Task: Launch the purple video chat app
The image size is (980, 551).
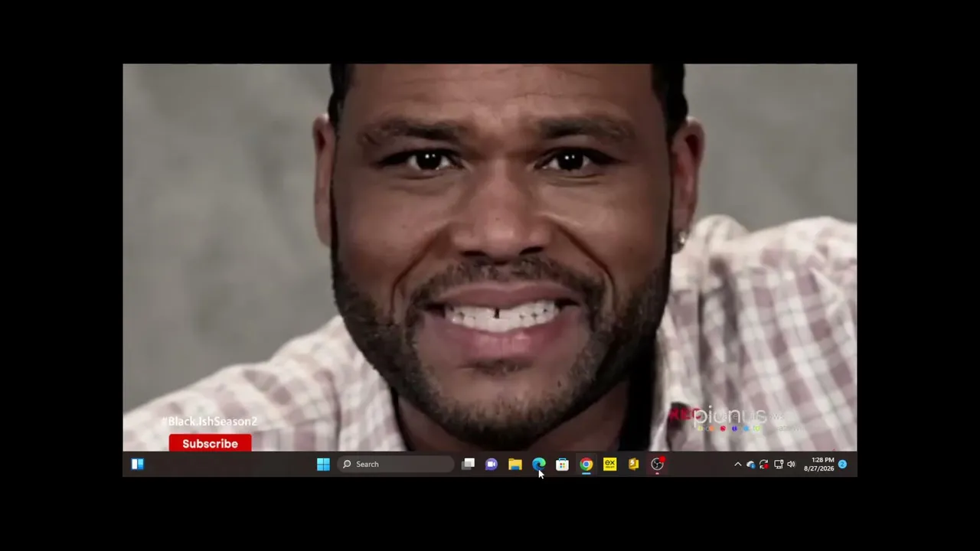Action: 492,464
